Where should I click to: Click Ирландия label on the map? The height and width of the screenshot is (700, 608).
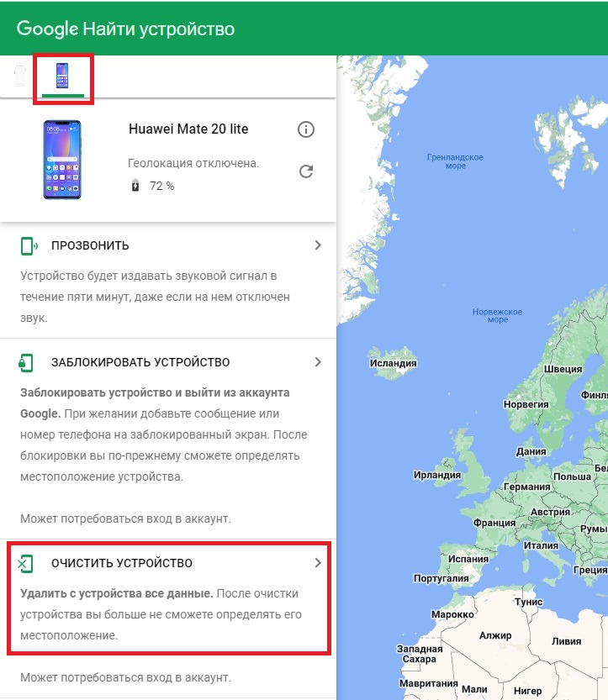coord(437,475)
